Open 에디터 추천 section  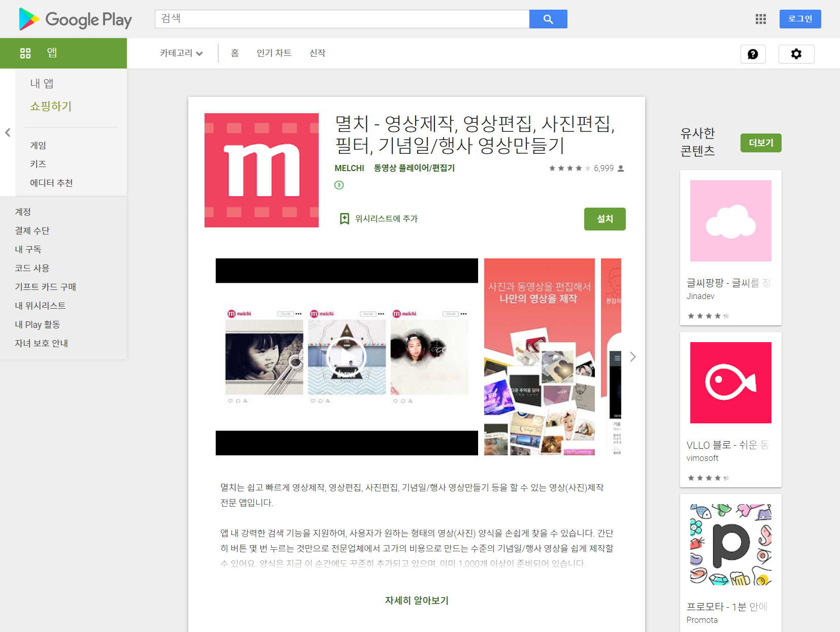click(x=51, y=183)
